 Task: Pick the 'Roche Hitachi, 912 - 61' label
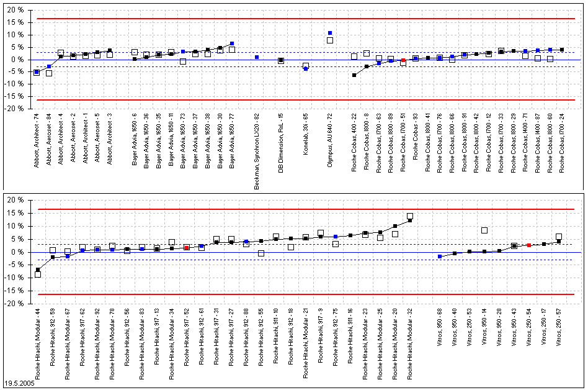point(202,337)
